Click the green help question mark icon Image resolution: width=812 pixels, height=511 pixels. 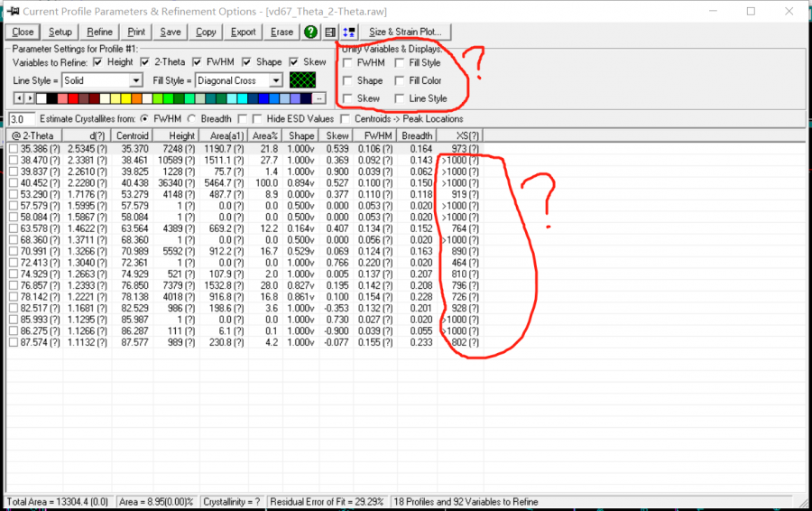(310, 32)
